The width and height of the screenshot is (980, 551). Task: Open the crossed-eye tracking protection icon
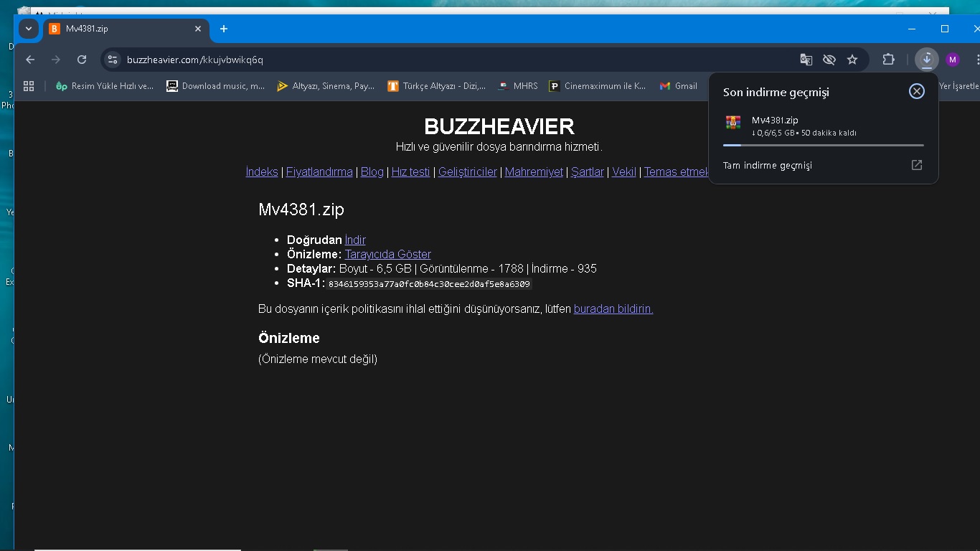(829, 60)
